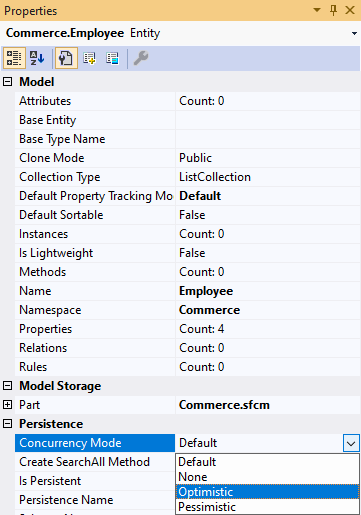This screenshot has width=361, height=515.
Task: Select Create SearchAll Method property
Action: pos(95,462)
